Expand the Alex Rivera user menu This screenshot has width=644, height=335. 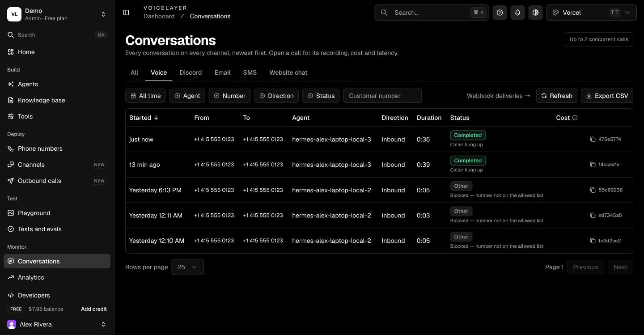point(57,324)
